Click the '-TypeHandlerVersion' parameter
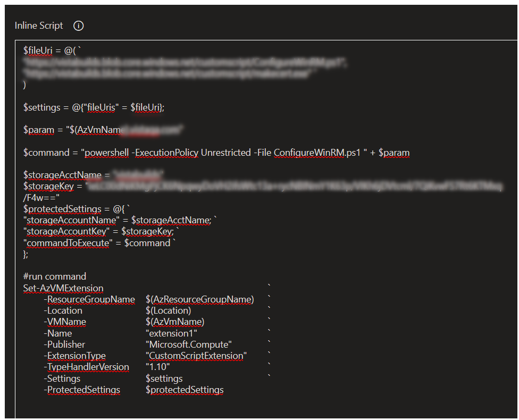 [x=86, y=367]
